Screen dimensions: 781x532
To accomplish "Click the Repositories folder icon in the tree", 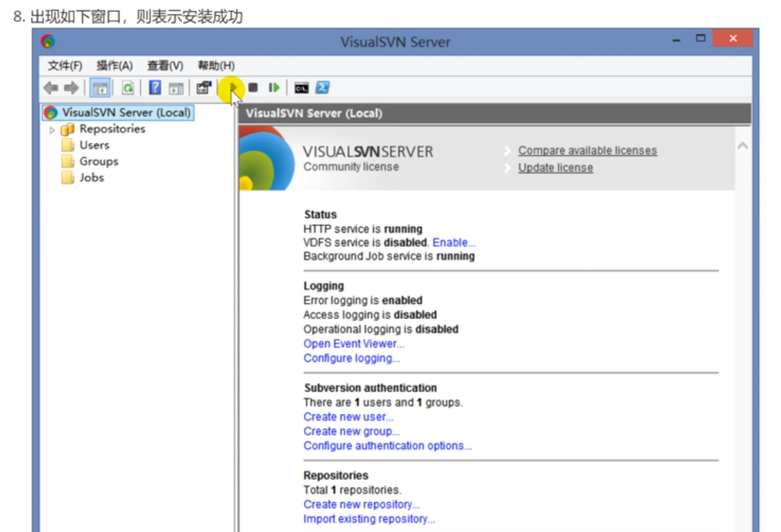I will [67, 130].
